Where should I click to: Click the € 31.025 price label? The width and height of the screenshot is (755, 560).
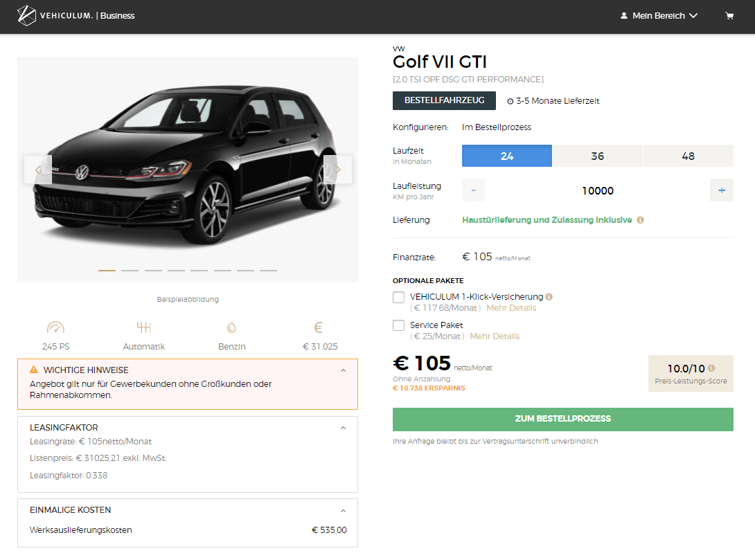(x=320, y=346)
